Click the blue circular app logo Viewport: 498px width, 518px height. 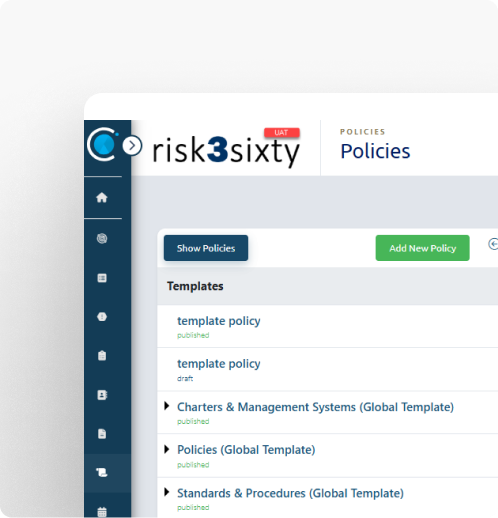click(x=102, y=144)
